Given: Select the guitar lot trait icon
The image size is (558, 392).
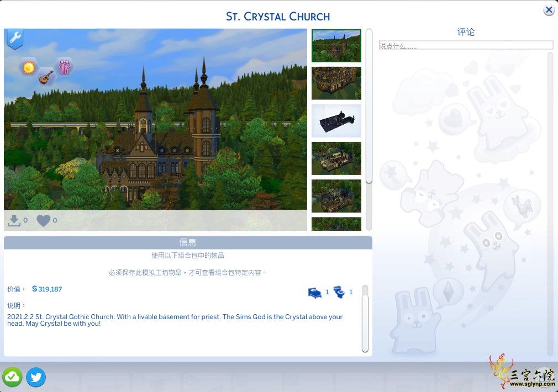Looking at the screenshot, I should click(46, 77).
